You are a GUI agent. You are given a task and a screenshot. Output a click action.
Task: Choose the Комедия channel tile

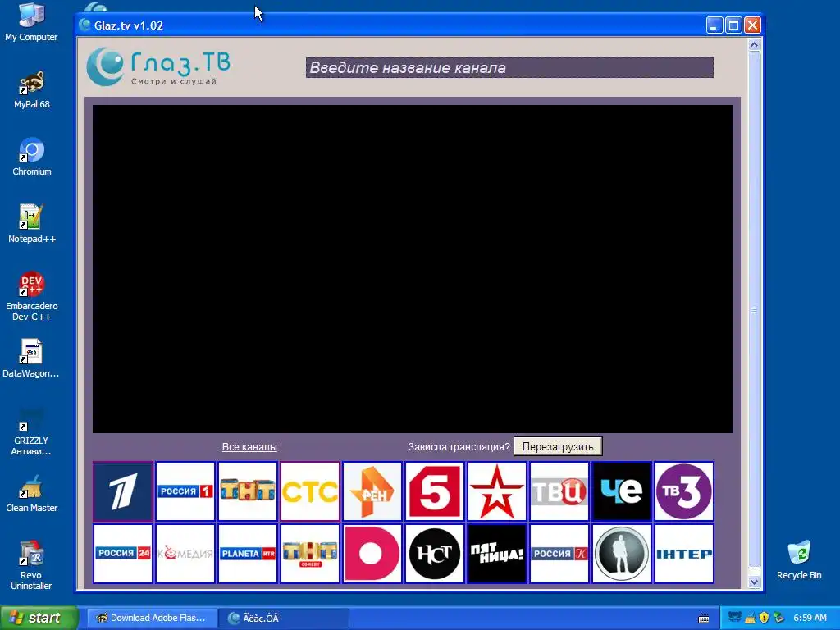click(x=185, y=554)
